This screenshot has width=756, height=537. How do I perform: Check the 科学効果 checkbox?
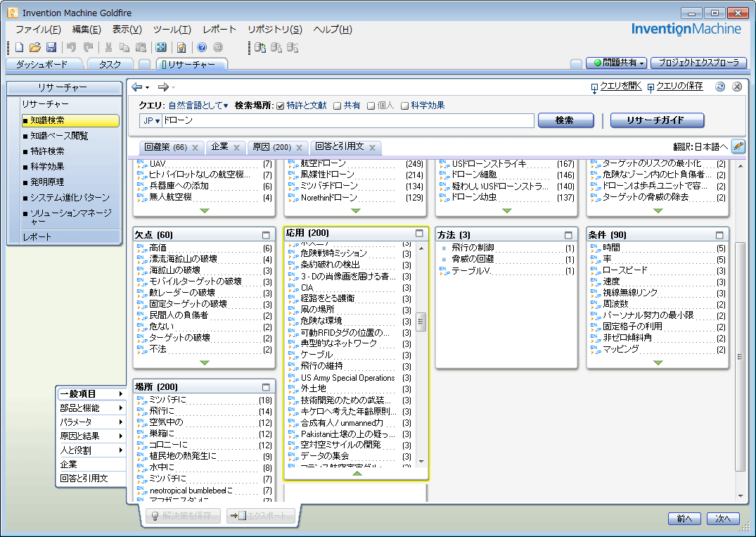click(405, 106)
